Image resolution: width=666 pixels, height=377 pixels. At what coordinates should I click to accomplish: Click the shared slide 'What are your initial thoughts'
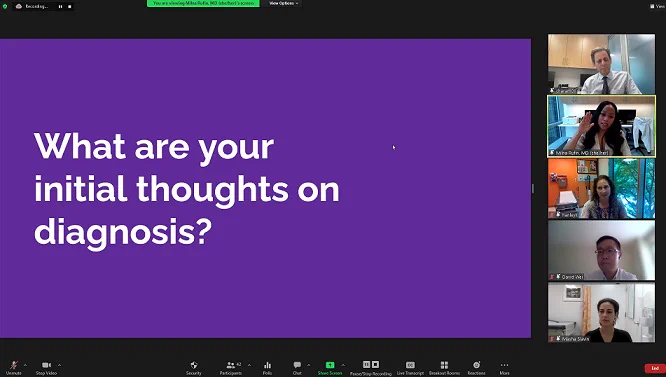click(265, 188)
